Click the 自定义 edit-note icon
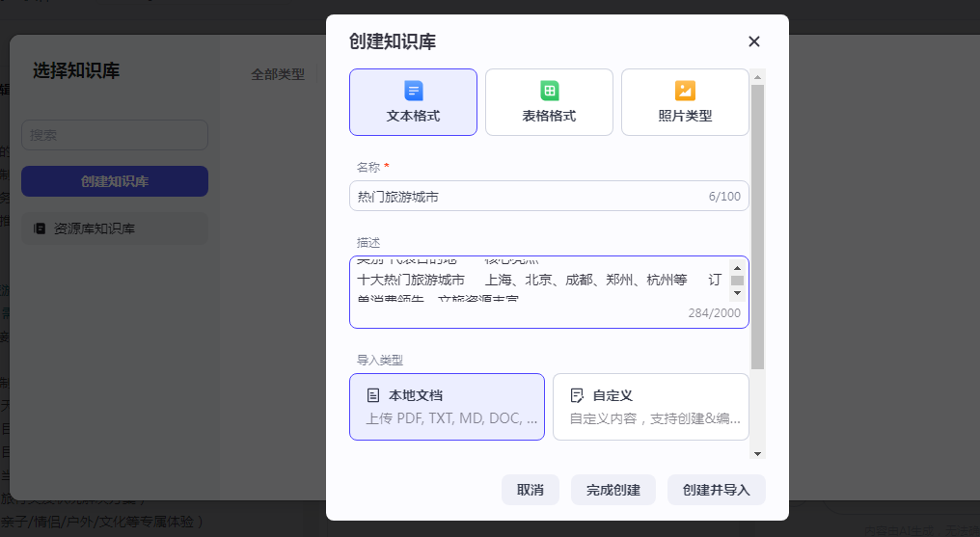This screenshot has height=537, width=980. pos(577,395)
